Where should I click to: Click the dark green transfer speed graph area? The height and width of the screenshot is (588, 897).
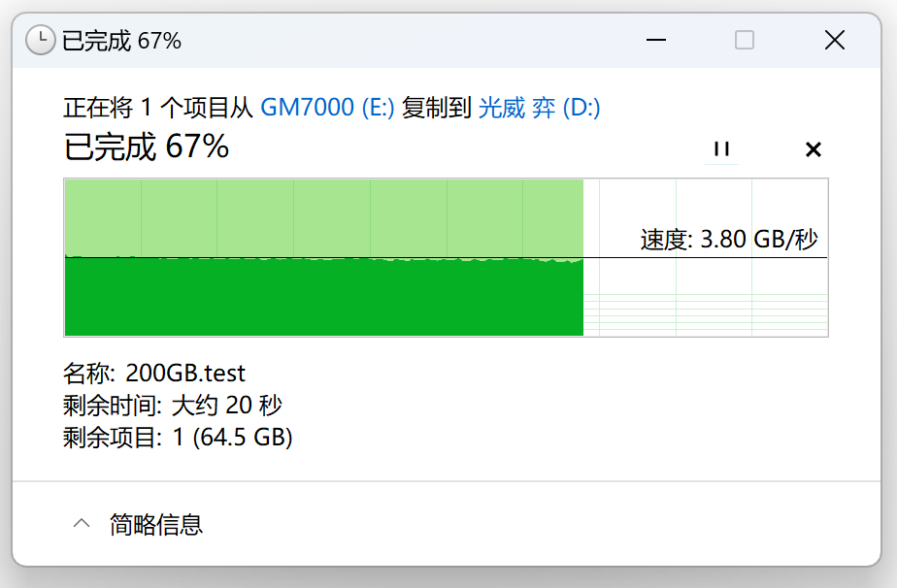point(323,299)
